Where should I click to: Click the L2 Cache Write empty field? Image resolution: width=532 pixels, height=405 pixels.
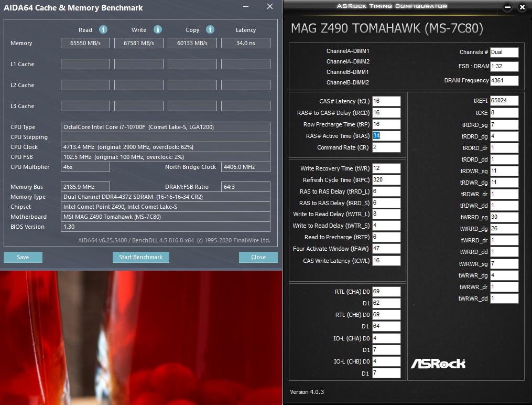pyautogui.click(x=139, y=85)
